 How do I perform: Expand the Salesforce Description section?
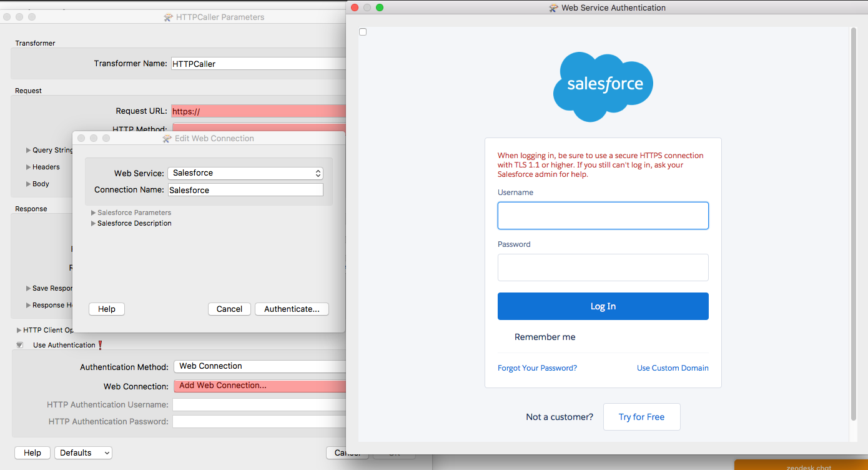94,223
